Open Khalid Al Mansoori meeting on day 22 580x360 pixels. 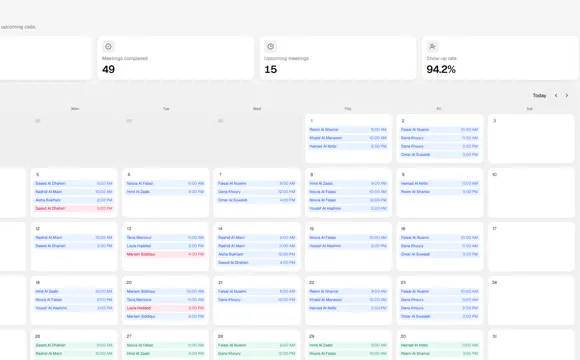[x=348, y=300]
